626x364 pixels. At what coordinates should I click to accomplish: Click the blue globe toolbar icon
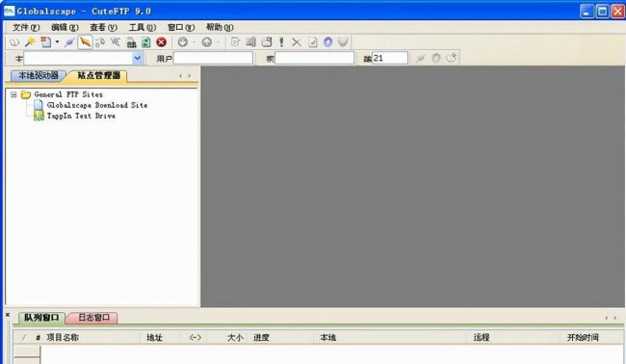tap(327, 42)
